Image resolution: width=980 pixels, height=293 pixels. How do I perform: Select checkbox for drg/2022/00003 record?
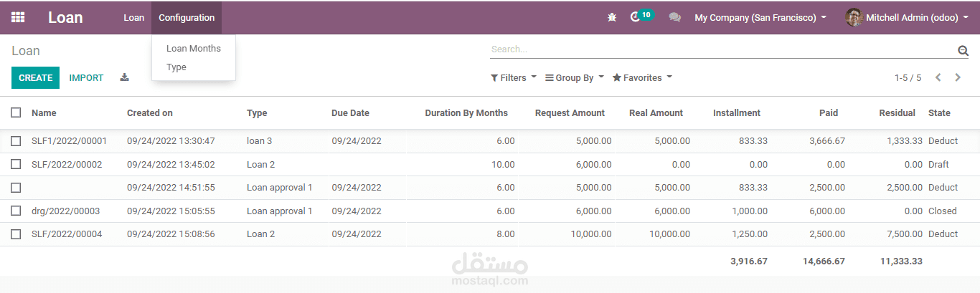point(16,211)
